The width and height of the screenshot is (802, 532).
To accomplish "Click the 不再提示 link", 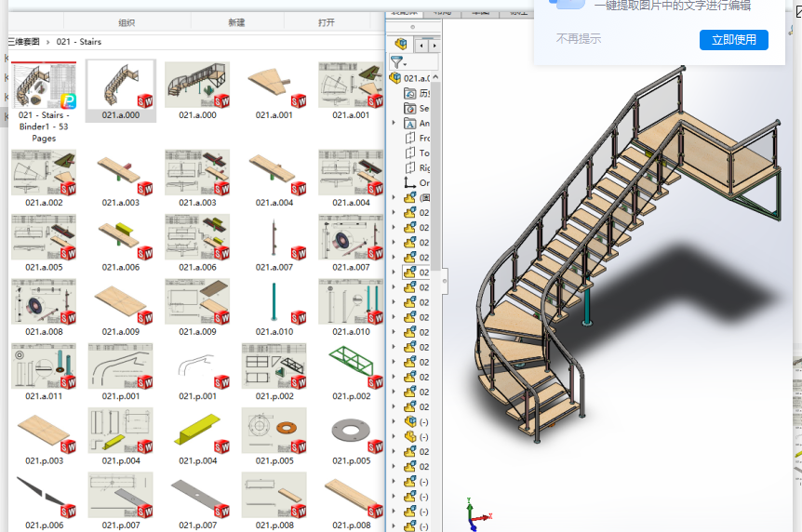I will pos(579,39).
